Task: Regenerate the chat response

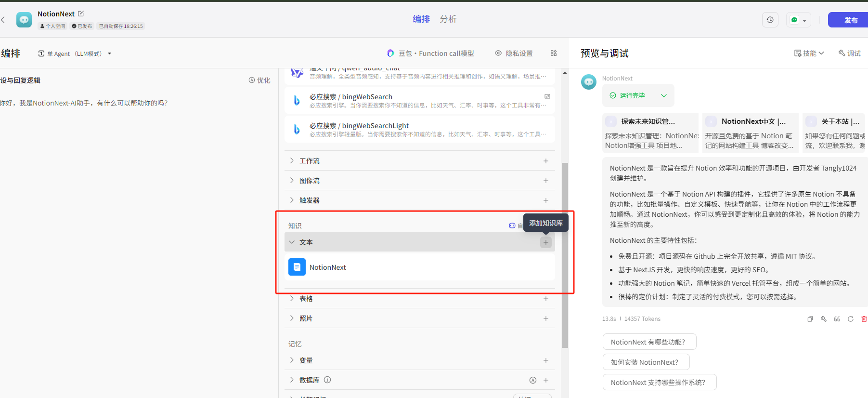Action: pyautogui.click(x=851, y=319)
